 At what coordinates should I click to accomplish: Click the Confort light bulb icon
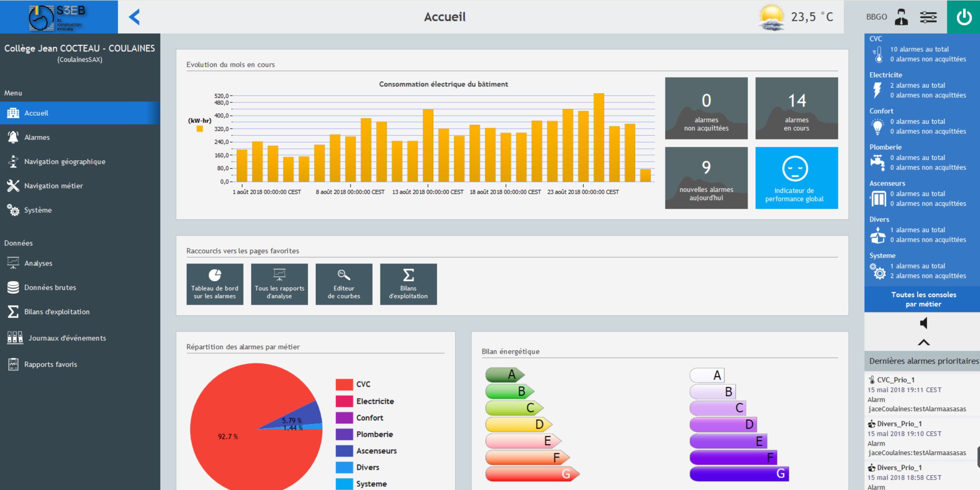pyautogui.click(x=877, y=127)
